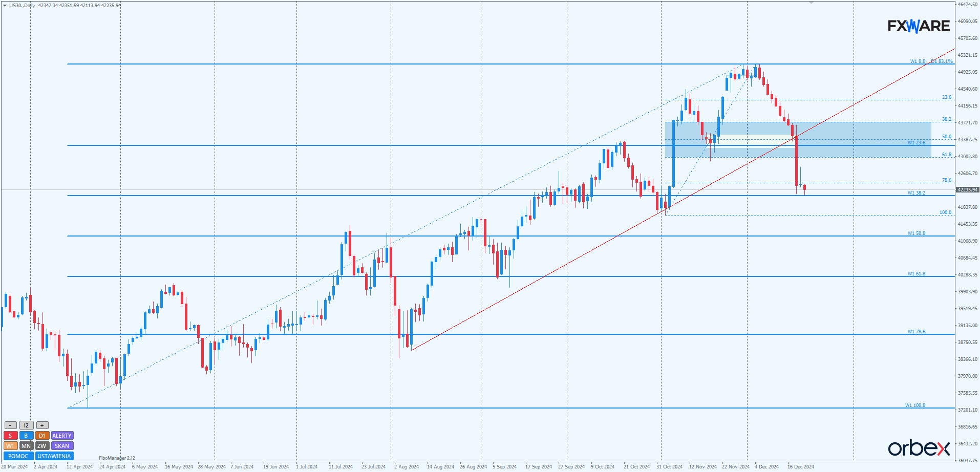
Task: Select the W1 100.0 Fibonacci level label
Action: click(x=915, y=405)
